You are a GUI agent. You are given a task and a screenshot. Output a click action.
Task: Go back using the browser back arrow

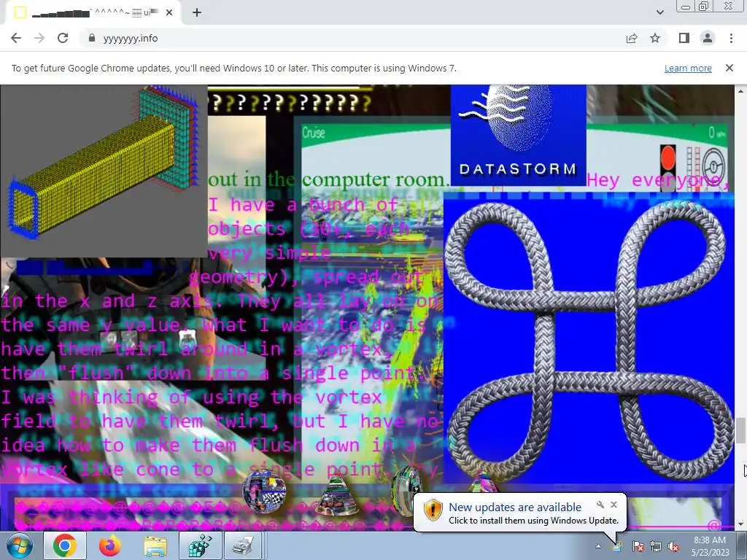click(x=16, y=38)
